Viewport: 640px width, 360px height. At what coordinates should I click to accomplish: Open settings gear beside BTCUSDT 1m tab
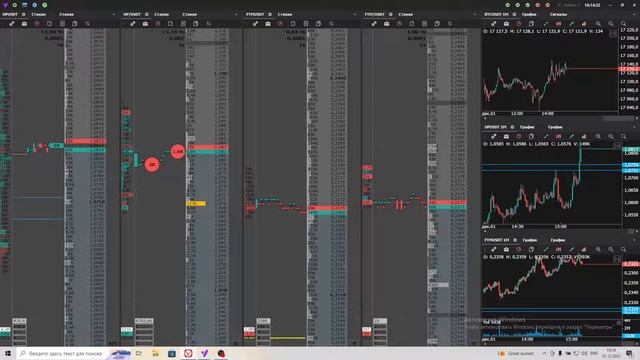[x=514, y=14]
